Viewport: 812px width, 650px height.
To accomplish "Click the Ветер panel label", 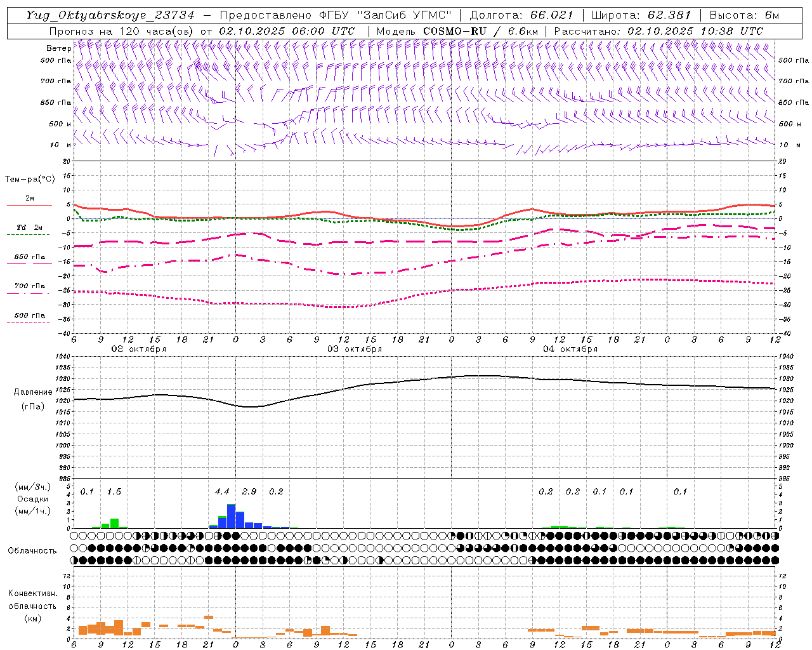I will tap(58, 48).
